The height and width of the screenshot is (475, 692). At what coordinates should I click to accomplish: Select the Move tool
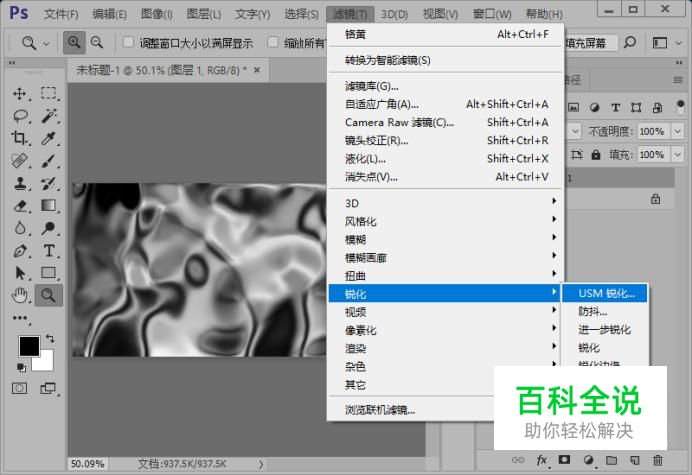19,94
